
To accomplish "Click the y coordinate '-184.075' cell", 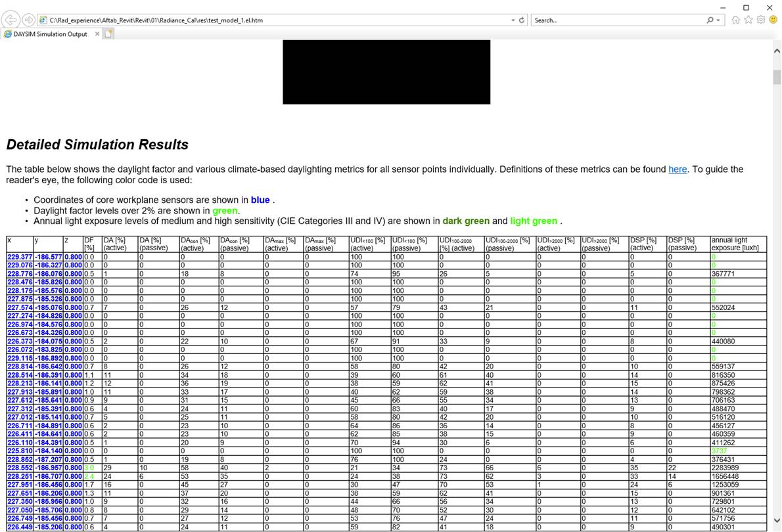I will [x=49, y=342].
